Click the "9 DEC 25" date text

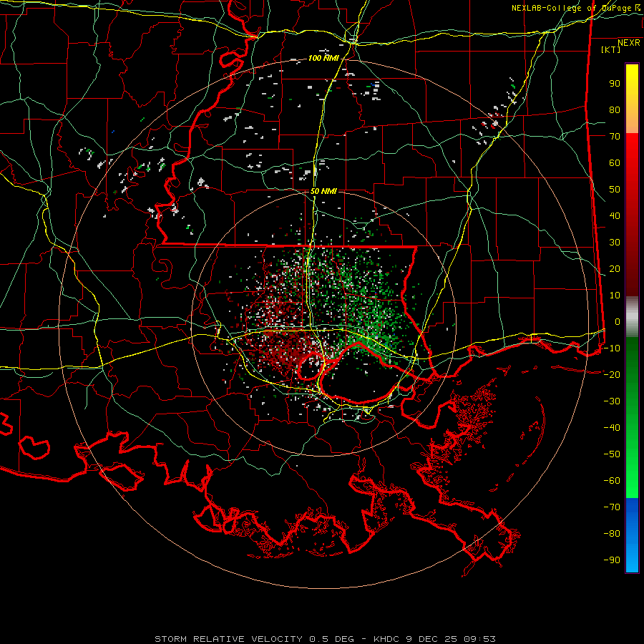[x=431, y=639]
